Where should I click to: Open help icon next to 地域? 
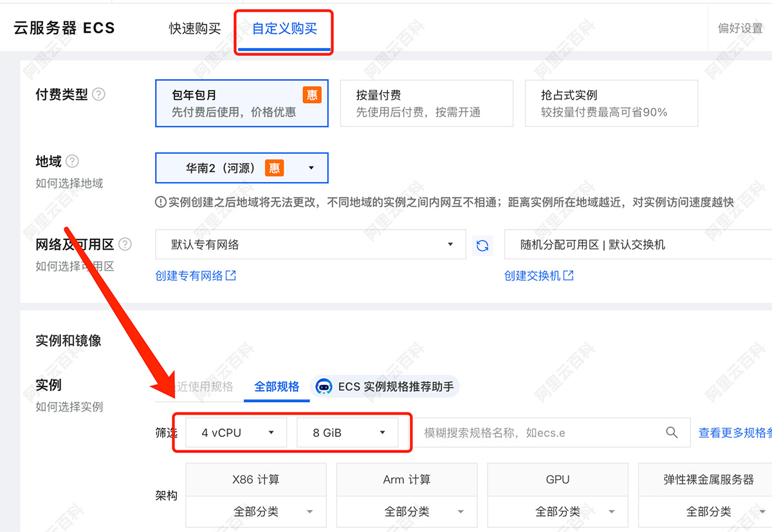[x=73, y=161]
